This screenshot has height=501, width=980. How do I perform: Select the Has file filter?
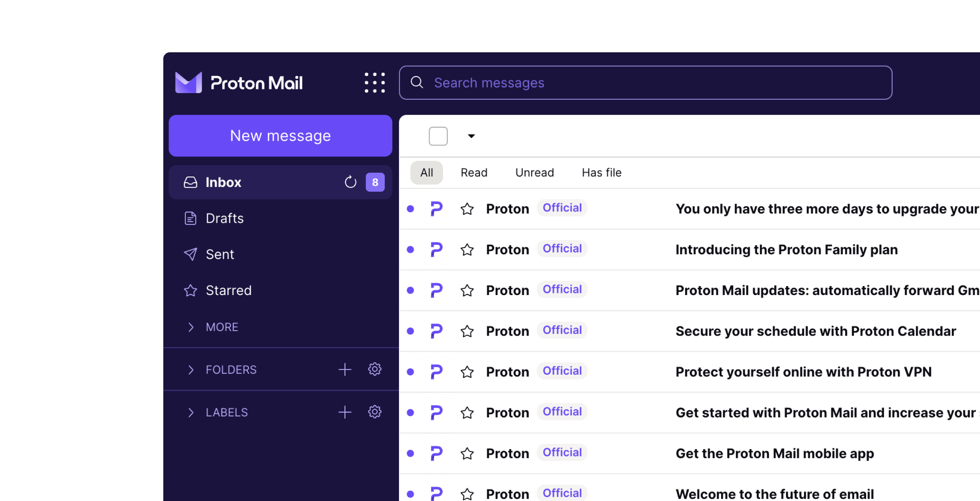click(601, 172)
